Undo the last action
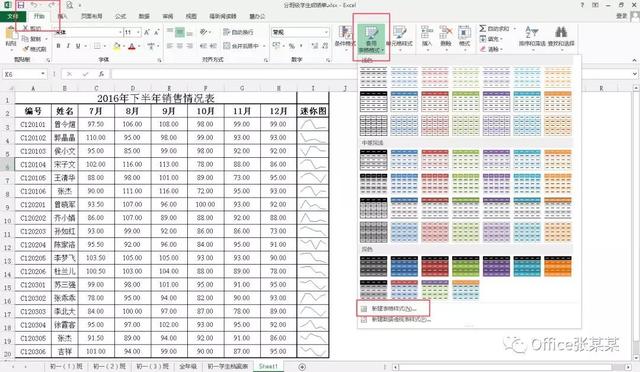This screenshot has width=640, height=372. [x=34, y=5]
